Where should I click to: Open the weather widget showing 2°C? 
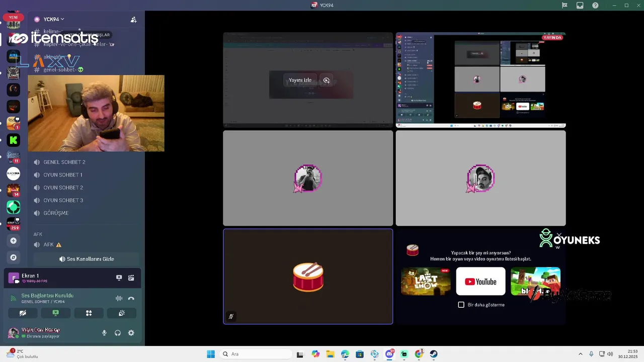tap(23, 354)
